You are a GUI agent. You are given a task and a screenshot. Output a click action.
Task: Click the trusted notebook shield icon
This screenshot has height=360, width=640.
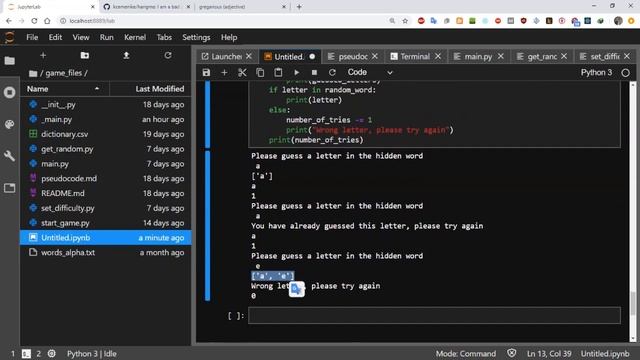pyautogui.click(x=511, y=353)
